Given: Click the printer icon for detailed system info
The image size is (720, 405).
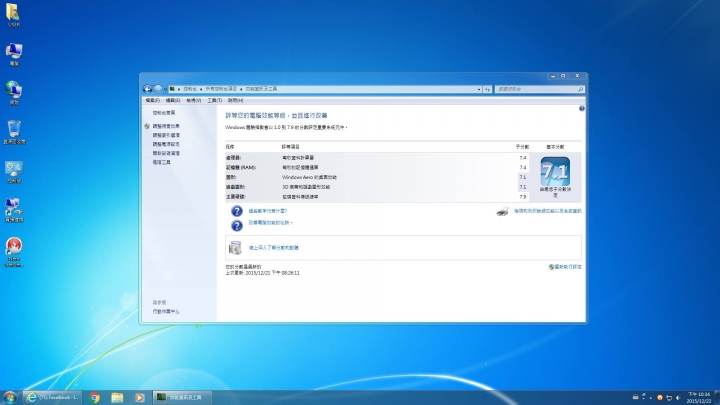Looking at the screenshot, I should pos(502,211).
